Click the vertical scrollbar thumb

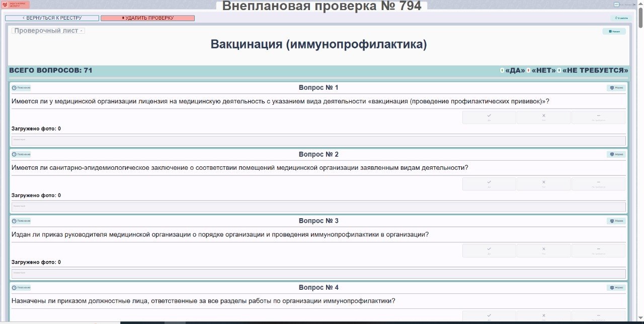coord(640,17)
